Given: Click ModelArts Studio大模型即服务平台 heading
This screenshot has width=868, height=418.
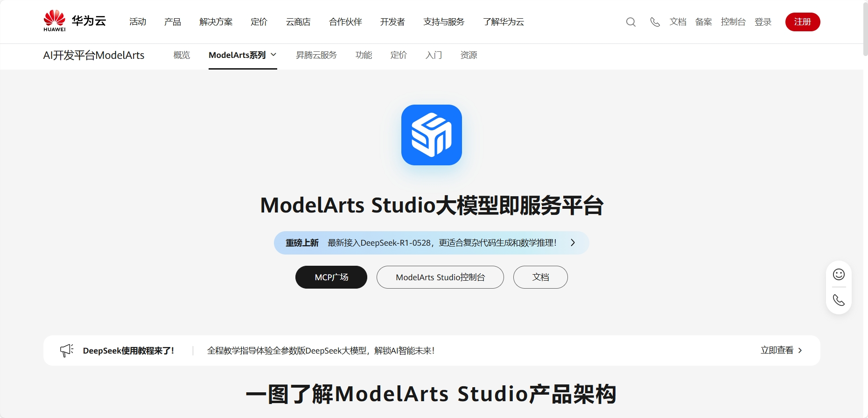Looking at the screenshot, I should (x=432, y=205).
